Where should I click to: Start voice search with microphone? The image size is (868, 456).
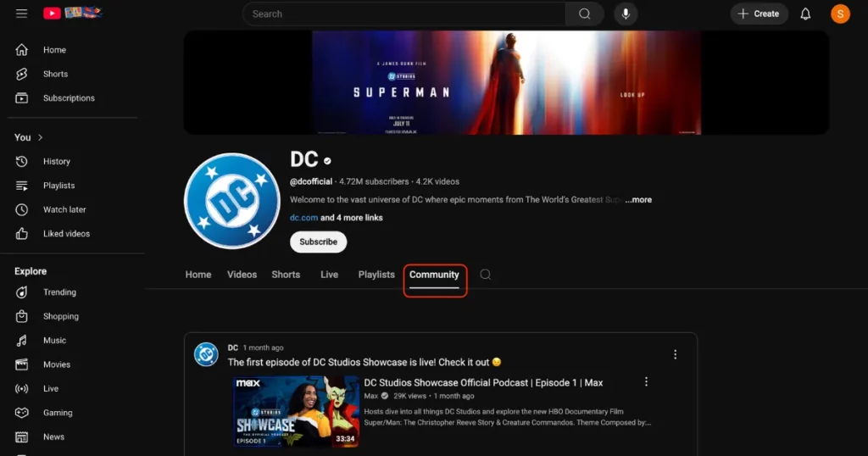point(626,14)
